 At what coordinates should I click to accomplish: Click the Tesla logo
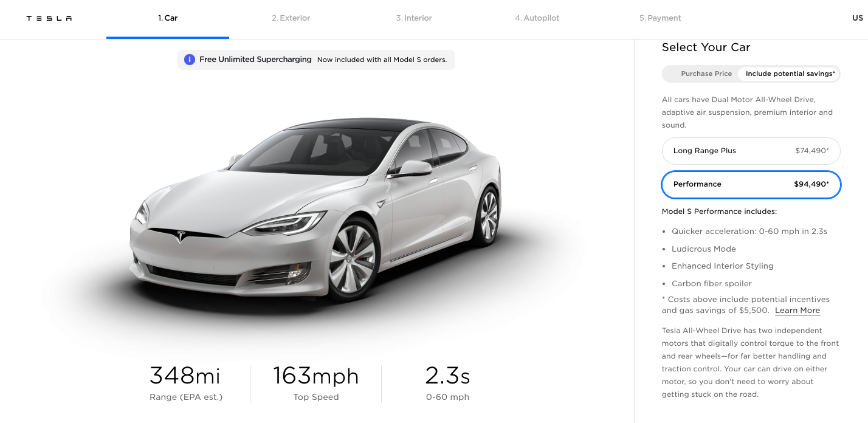[x=49, y=18]
